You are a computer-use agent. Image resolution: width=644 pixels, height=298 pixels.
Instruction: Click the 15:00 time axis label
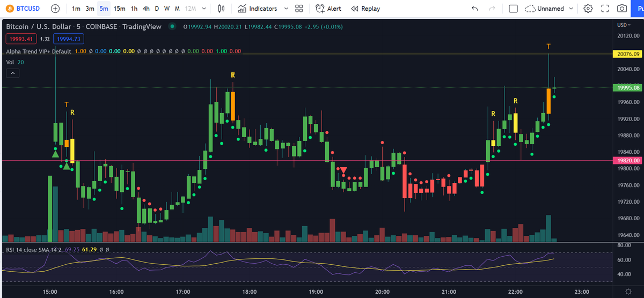point(50,292)
